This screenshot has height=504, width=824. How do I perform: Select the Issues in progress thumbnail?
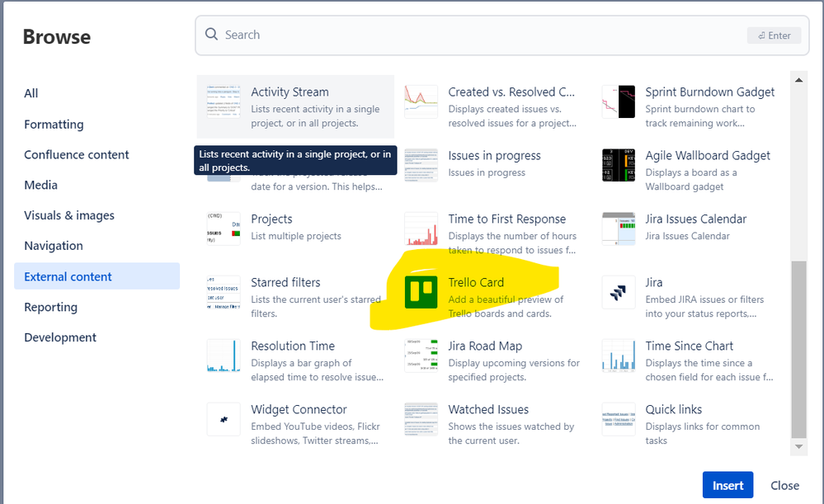point(421,165)
